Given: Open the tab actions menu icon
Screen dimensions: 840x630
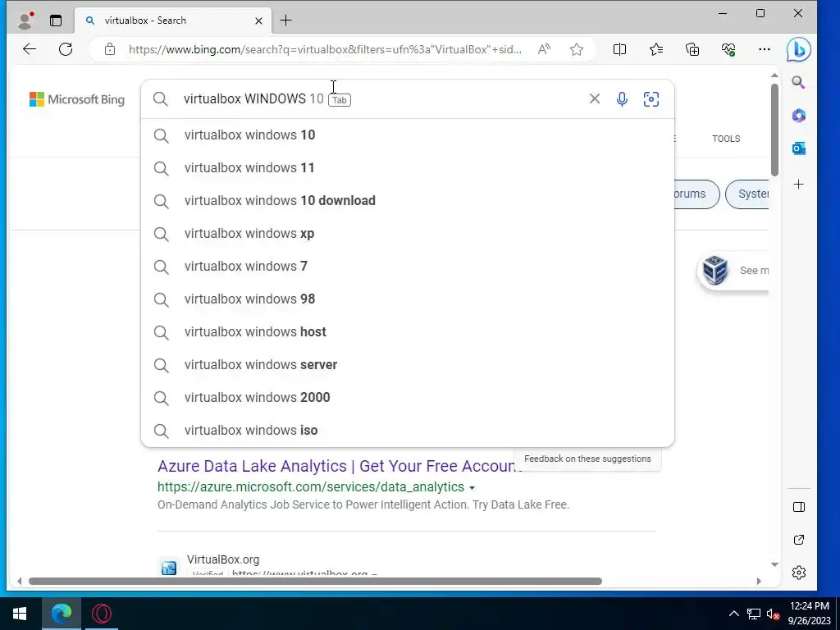Looking at the screenshot, I should 56,21.
